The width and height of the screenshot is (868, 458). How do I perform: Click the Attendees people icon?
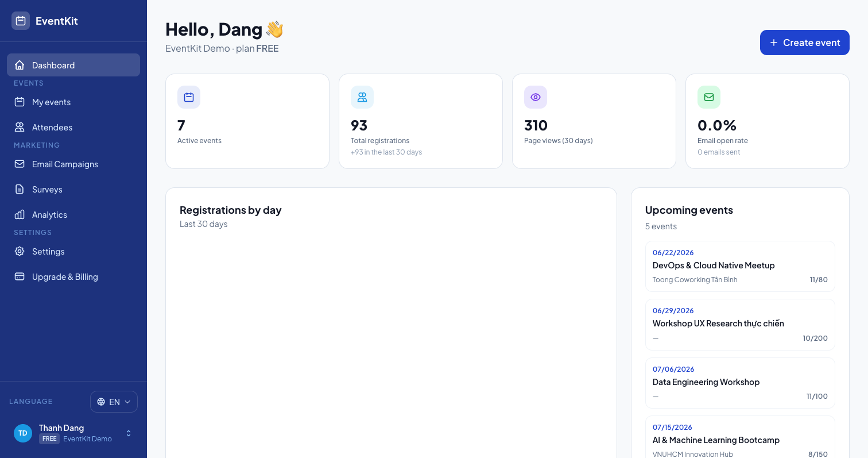pyautogui.click(x=20, y=127)
